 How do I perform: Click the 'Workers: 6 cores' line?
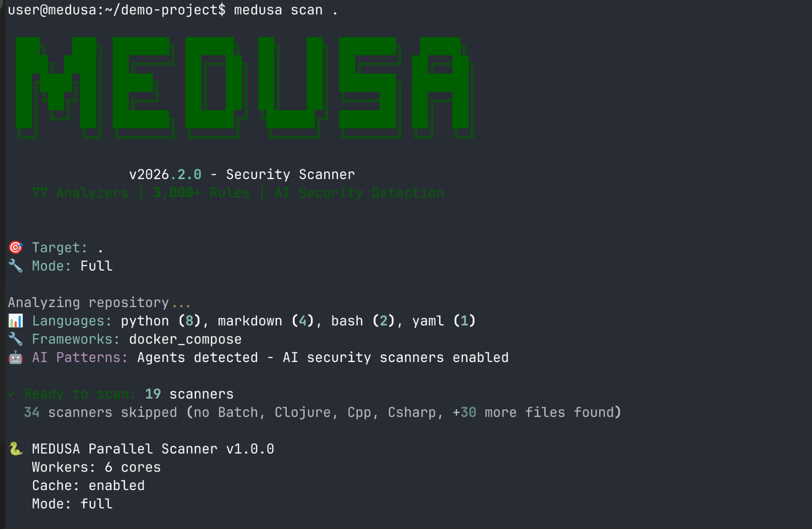point(96,467)
